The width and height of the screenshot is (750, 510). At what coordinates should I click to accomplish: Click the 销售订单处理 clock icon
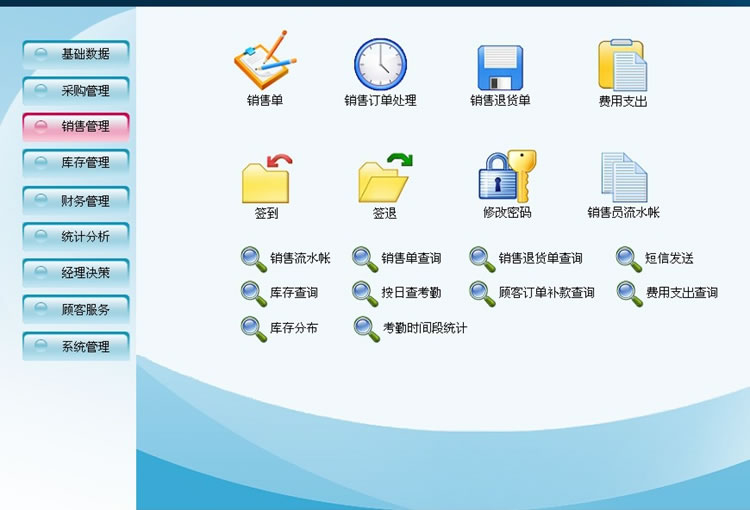(x=380, y=63)
